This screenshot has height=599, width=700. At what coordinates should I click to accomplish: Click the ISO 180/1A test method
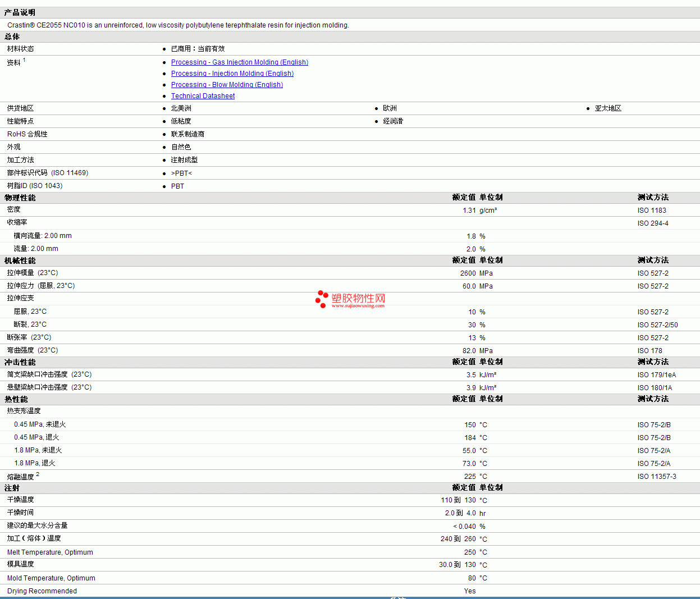[655, 388]
